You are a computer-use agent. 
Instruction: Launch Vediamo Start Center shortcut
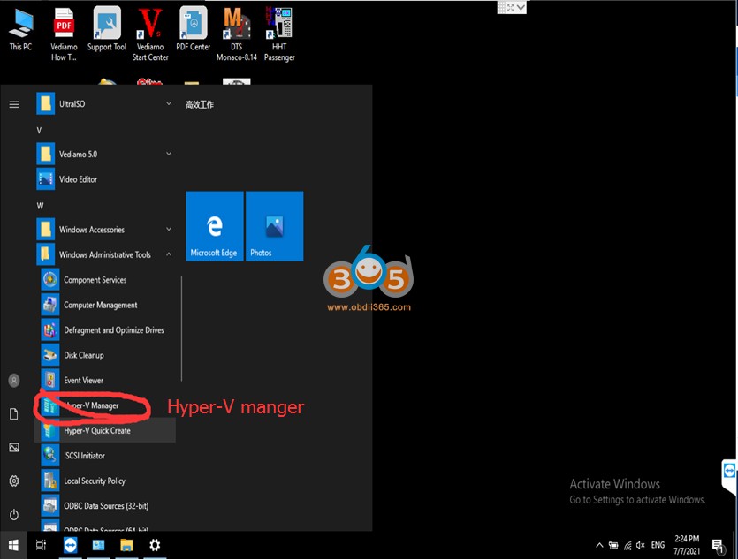(150, 34)
